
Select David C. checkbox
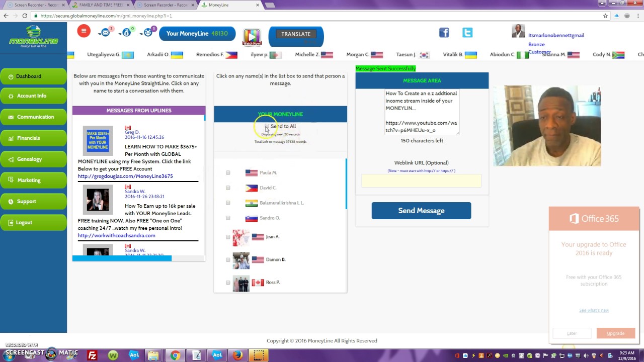point(228,188)
